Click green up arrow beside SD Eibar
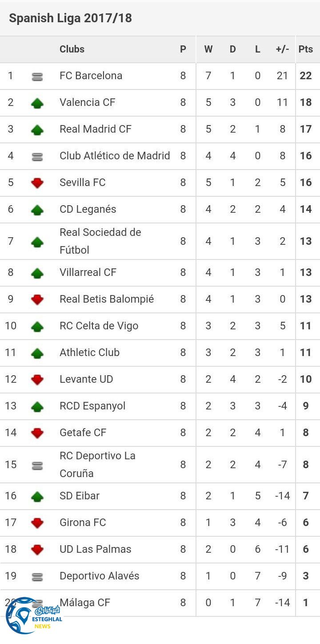320x644 pixels. click(x=37, y=496)
